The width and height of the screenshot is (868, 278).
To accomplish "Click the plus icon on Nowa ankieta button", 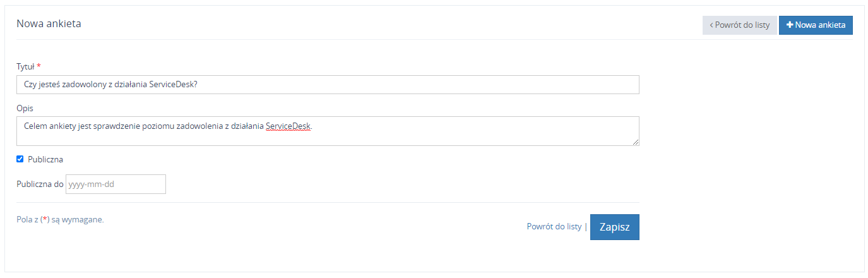I will pyautogui.click(x=790, y=25).
